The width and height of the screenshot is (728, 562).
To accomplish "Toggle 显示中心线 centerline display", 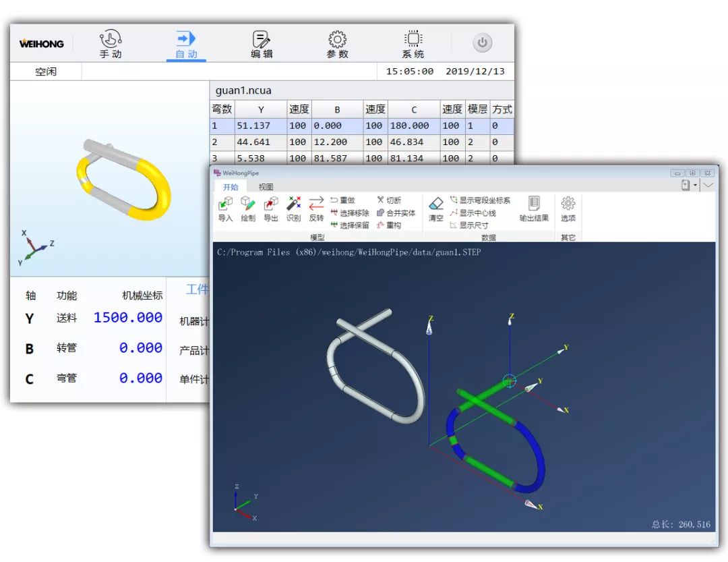I will coord(473,213).
